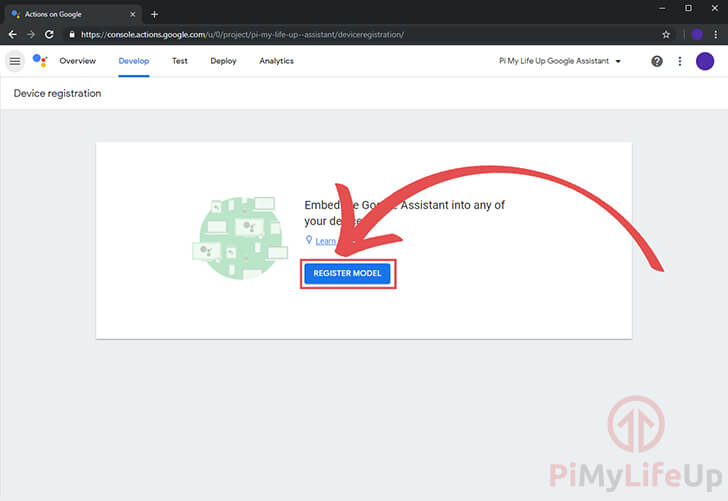Click the REGISTER MODEL button
728x501 pixels.
click(347, 273)
